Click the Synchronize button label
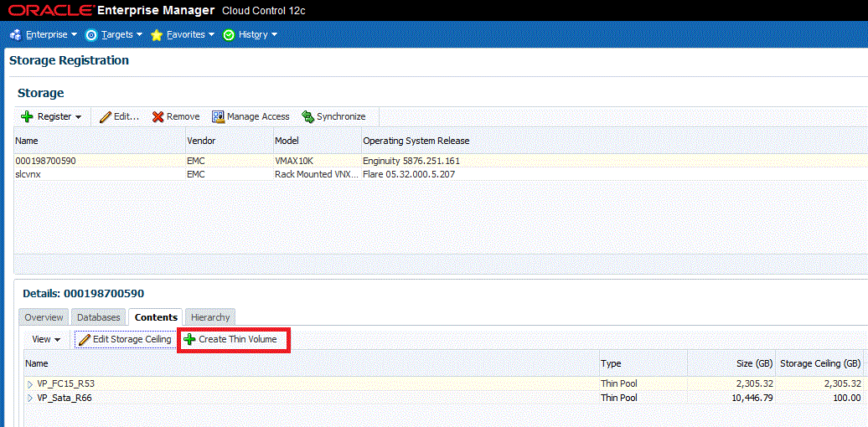Screen dimensions: 868x427 [341, 116]
